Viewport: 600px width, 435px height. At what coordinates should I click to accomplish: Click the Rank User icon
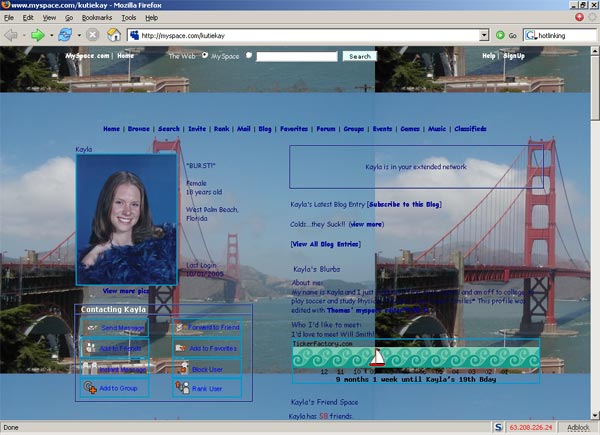point(180,388)
